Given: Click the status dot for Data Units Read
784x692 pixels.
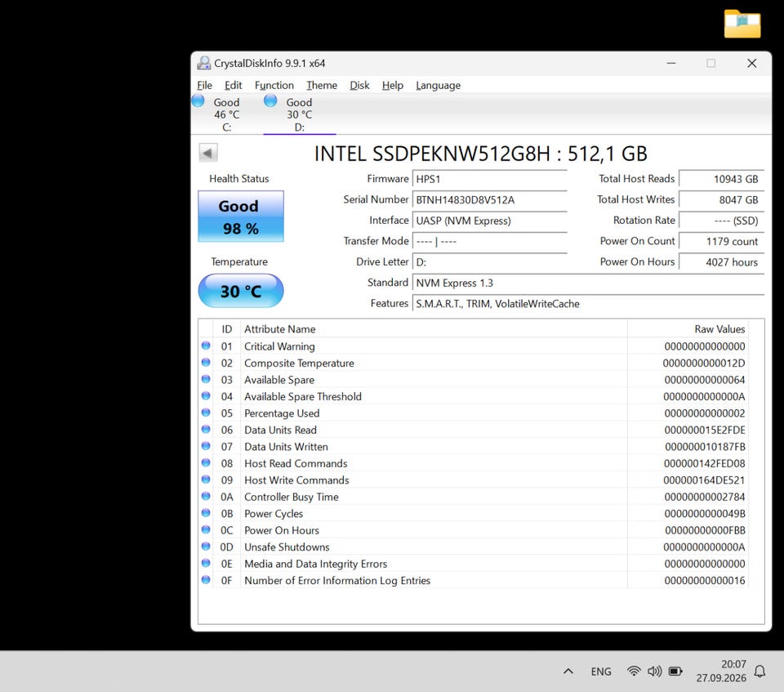Looking at the screenshot, I should click(206, 429).
